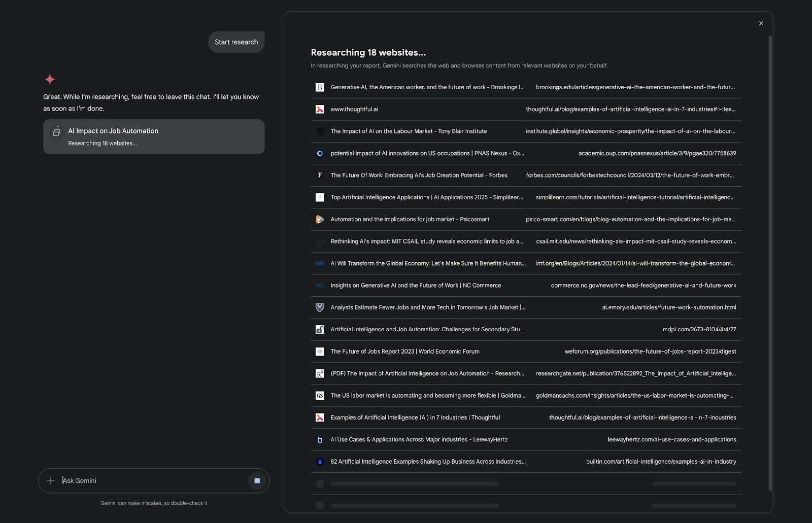The height and width of the screenshot is (523, 812).
Task: Click the IMF favicon
Action: coord(320,264)
